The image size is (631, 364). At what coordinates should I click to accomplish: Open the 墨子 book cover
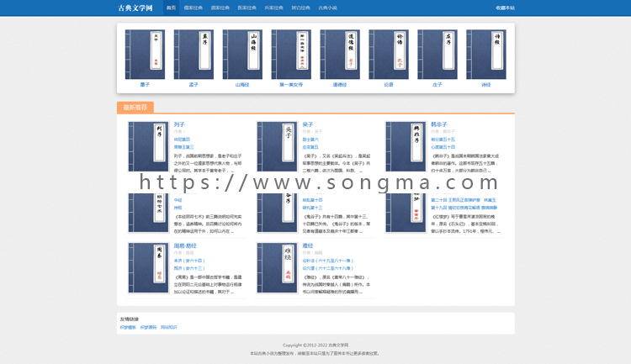point(145,55)
